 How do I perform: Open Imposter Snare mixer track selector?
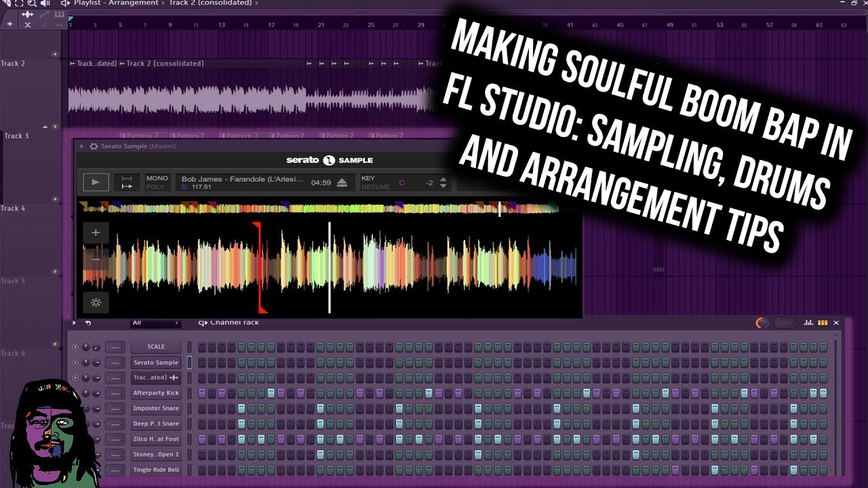[x=115, y=408]
